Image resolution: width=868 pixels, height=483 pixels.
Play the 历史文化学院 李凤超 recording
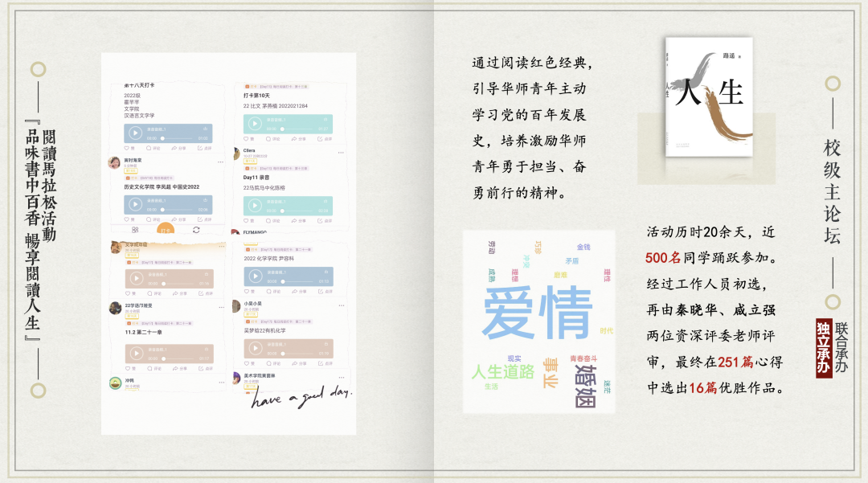[x=136, y=205]
